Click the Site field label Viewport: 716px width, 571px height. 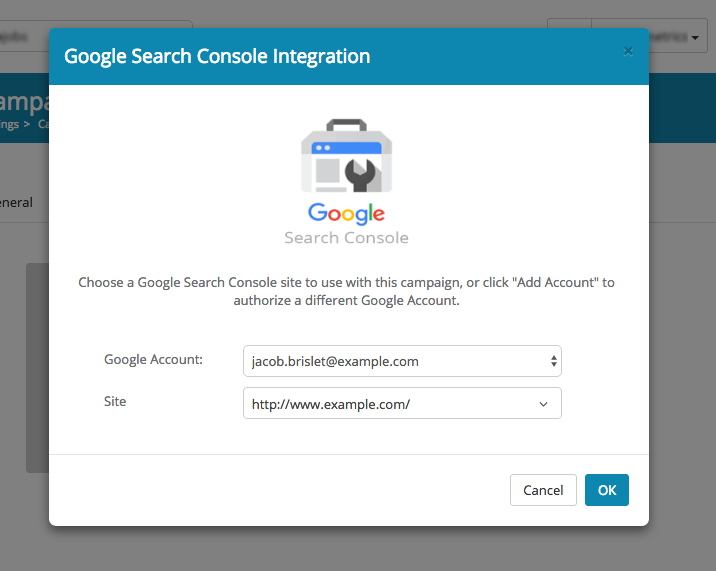pos(115,402)
